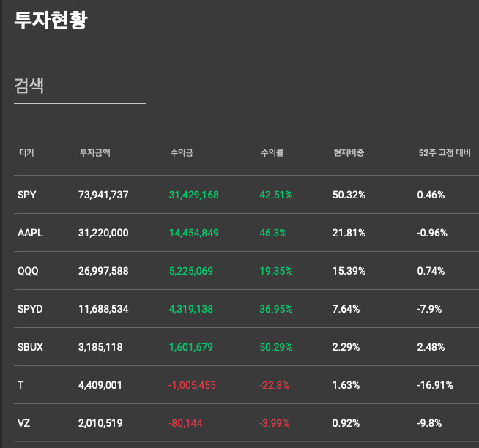
Task: Click the 26,997,588 investment amount
Action: (x=103, y=271)
